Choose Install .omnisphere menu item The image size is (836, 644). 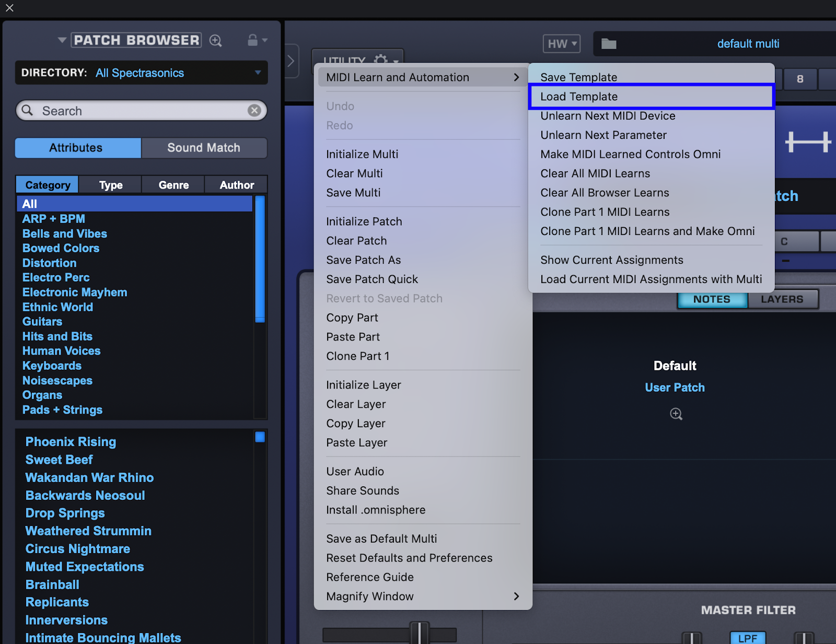coord(422,510)
